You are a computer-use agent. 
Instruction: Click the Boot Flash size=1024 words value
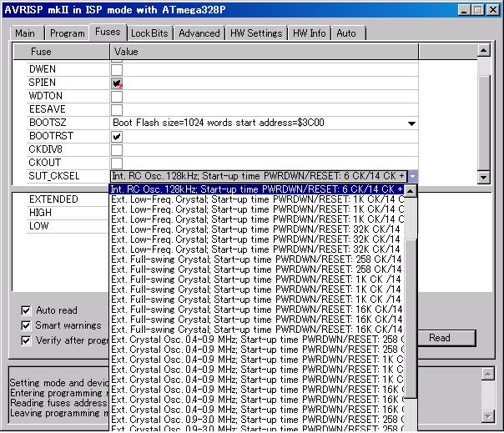(x=219, y=123)
